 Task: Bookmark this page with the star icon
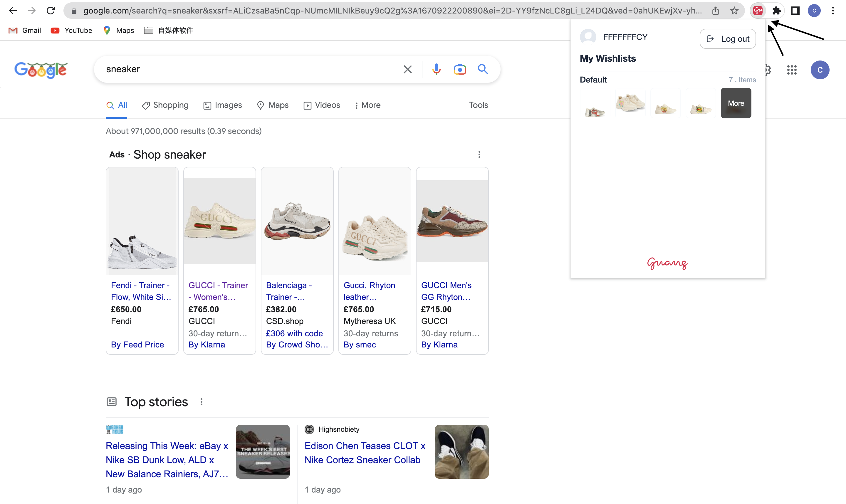point(734,11)
